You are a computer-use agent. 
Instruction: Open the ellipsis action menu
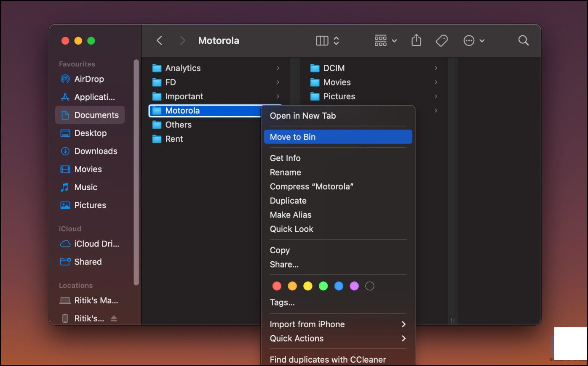tap(474, 40)
